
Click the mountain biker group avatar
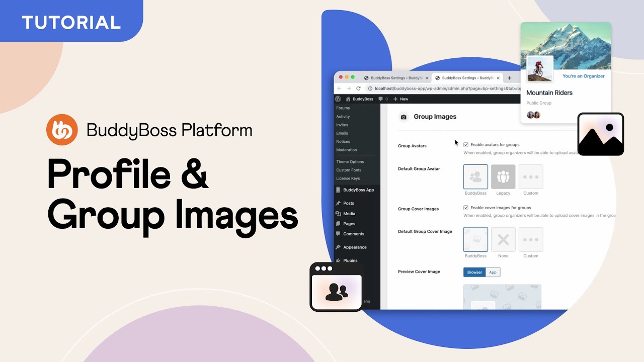[x=540, y=68]
